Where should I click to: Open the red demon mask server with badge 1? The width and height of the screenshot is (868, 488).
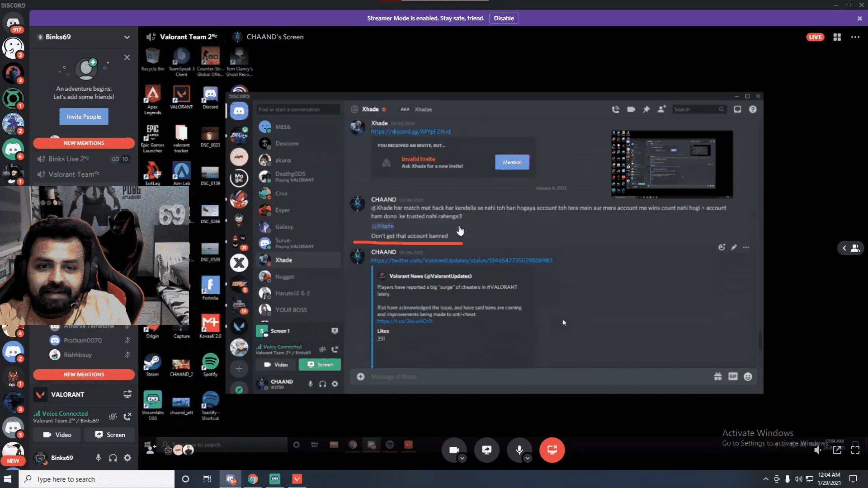click(x=13, y=376)
